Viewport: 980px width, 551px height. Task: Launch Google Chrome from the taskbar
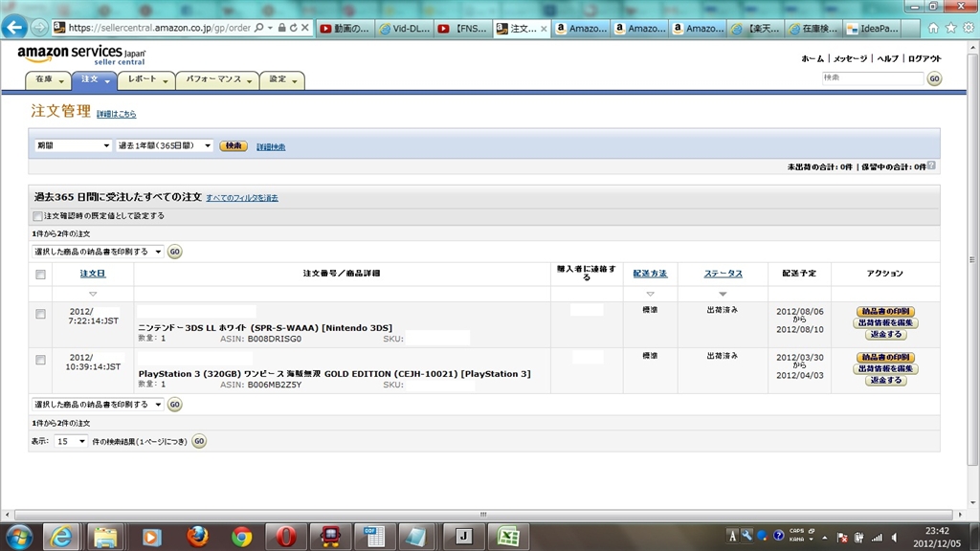(241, 537)
